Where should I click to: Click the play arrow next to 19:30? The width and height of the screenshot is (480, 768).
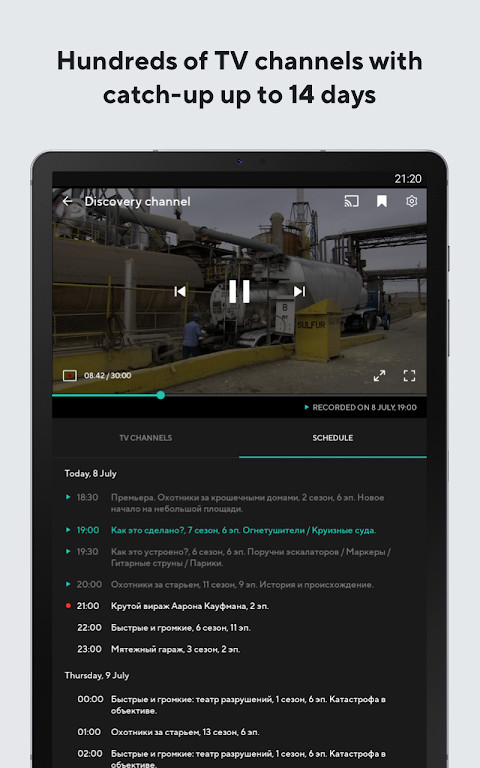click(x=68, y=552)
